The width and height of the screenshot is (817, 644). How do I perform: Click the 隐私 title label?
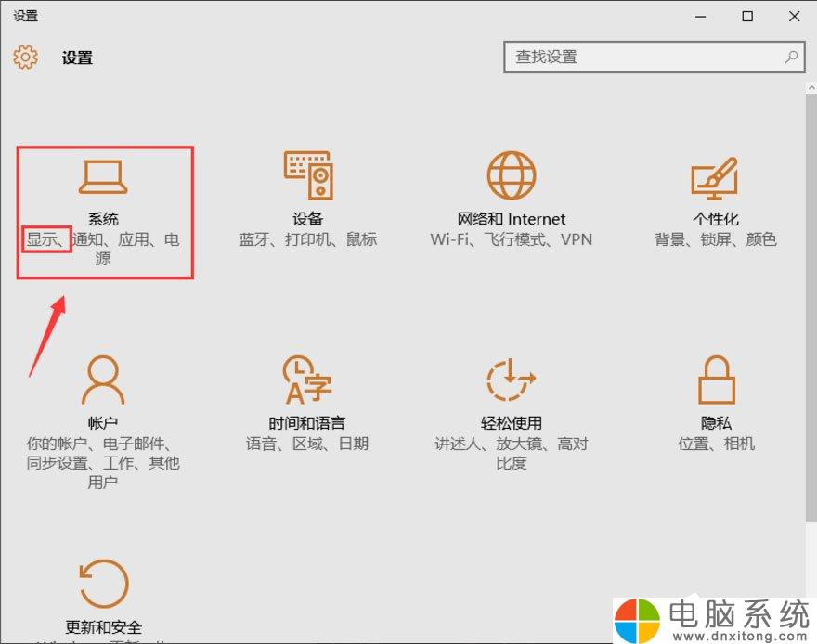716,423
